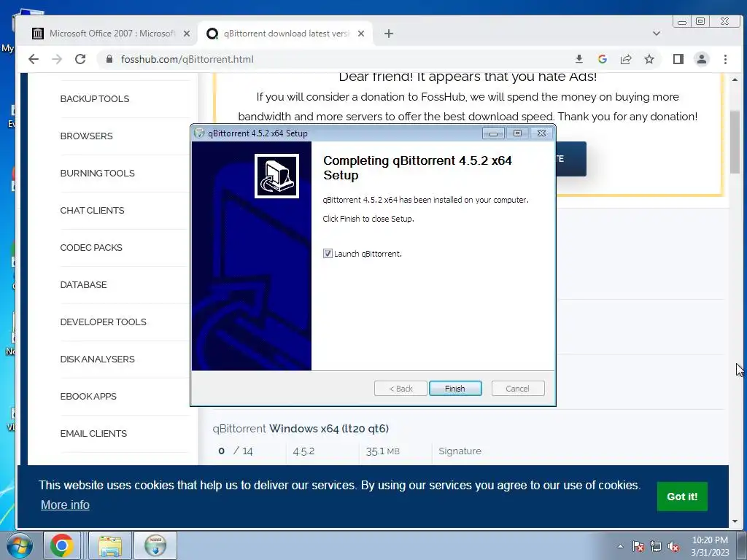This screenshot has width=747, height=560.
Task: Close the Microsoft Office 2007 tab
Action: coord(187,34)
